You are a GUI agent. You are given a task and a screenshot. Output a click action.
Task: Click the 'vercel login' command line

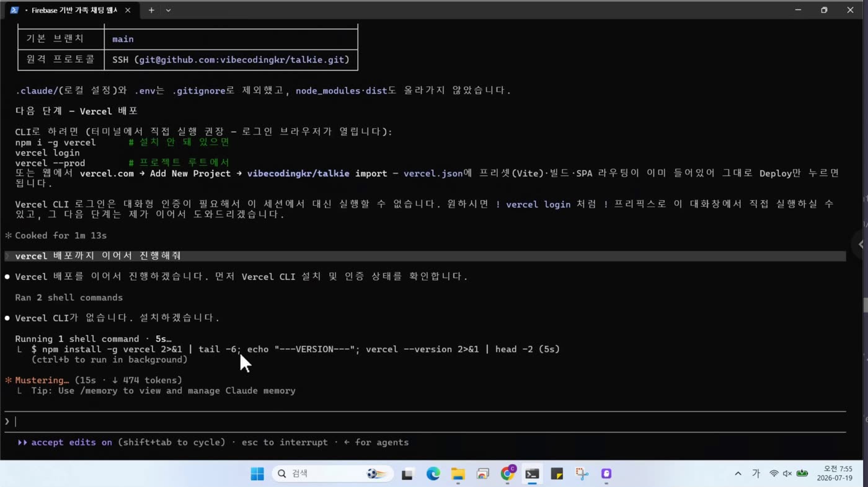click(x=47, y=152)
